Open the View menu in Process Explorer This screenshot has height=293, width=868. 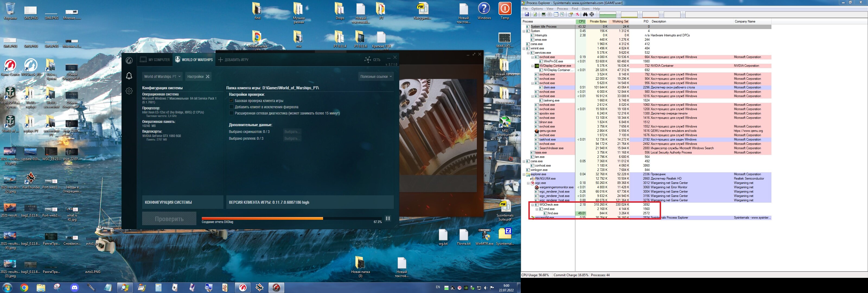(550, 8)
